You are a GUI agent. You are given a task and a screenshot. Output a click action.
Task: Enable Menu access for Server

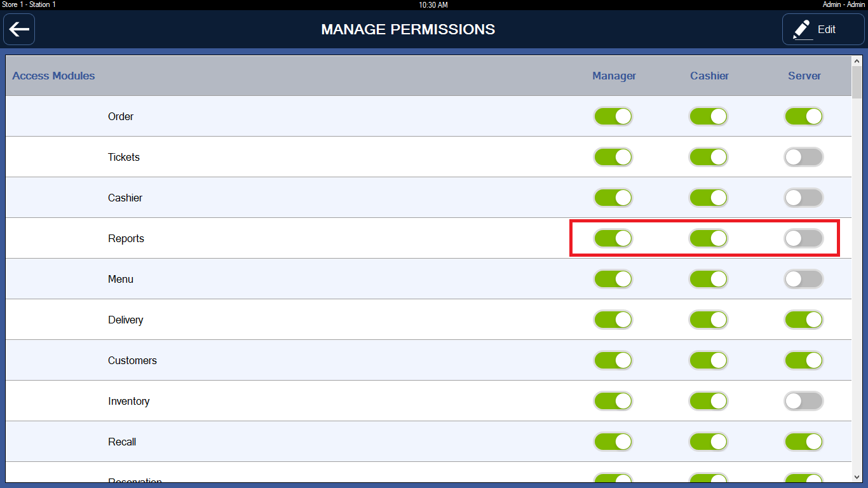pyautogui.click(x=804, y=279)
